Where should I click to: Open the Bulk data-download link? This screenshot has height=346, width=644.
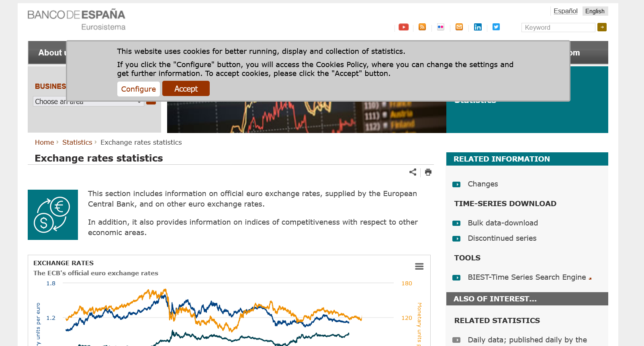click(x=503, y=223)
